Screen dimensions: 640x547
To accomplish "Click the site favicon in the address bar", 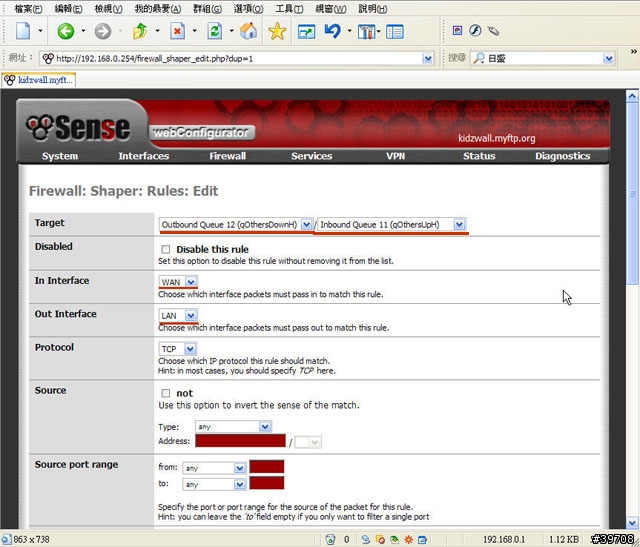I will [48, 58].
